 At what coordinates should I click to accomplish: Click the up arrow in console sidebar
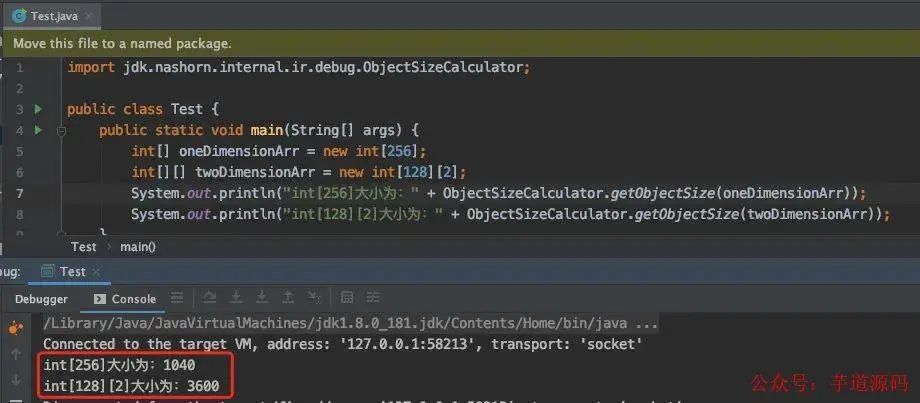tap(16, 354)
